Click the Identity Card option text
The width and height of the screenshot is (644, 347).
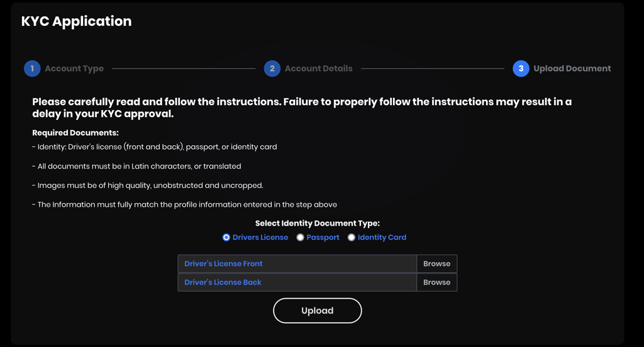click(x=382, y=238)
